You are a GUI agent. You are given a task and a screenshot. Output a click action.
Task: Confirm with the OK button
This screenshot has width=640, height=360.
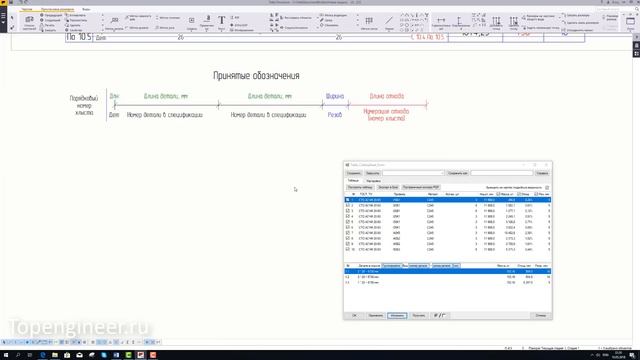(x=354, y=316)
